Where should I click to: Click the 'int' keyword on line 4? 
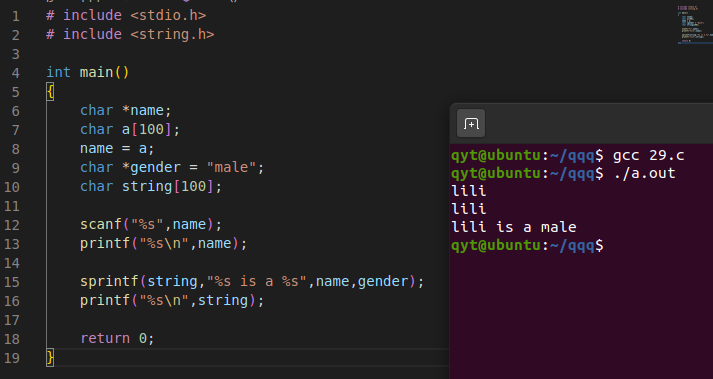[59, 72]
